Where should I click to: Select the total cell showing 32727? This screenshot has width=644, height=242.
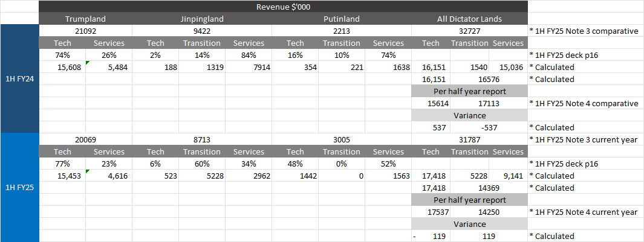pos(469,31)
